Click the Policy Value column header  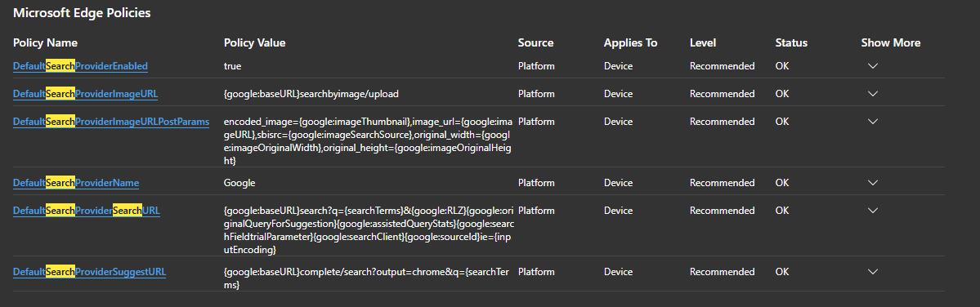click(254, 43)
